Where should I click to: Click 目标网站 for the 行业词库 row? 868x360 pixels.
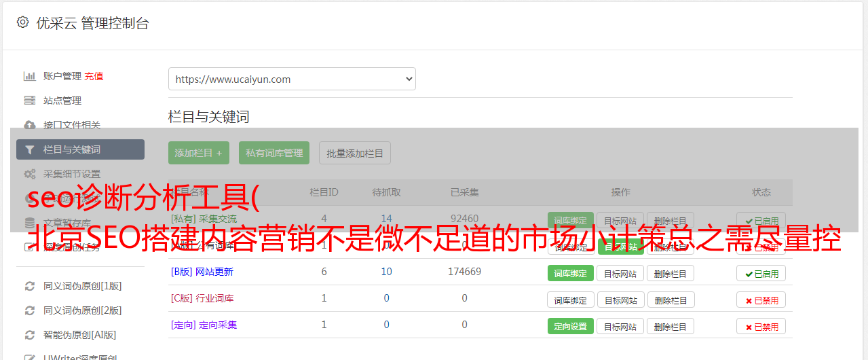(620, 300)
